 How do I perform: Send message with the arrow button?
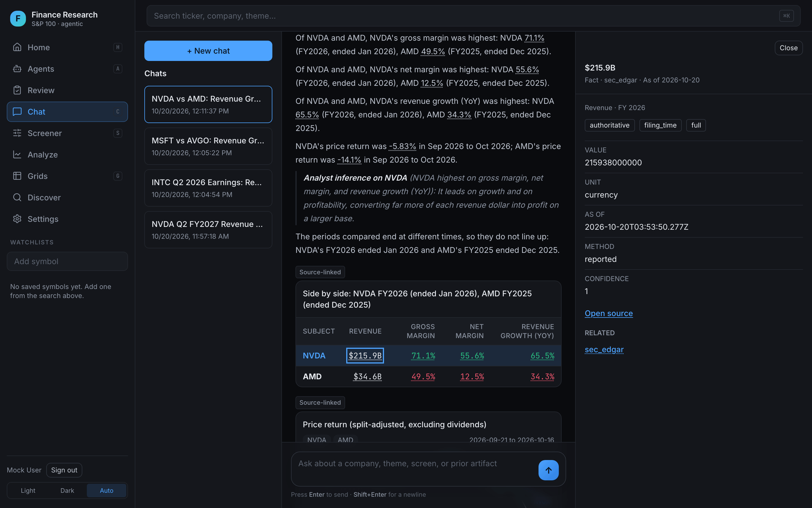click(548, 470)
